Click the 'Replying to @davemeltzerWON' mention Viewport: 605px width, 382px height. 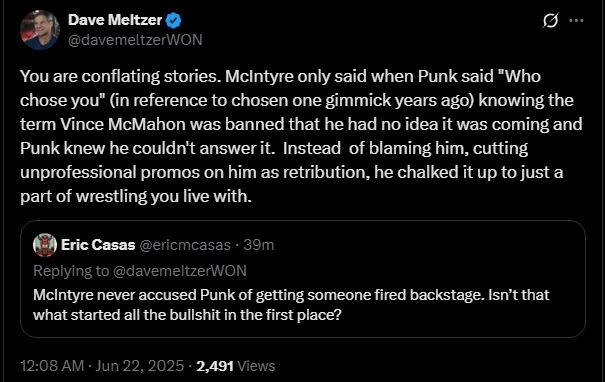tap(180, 271)
